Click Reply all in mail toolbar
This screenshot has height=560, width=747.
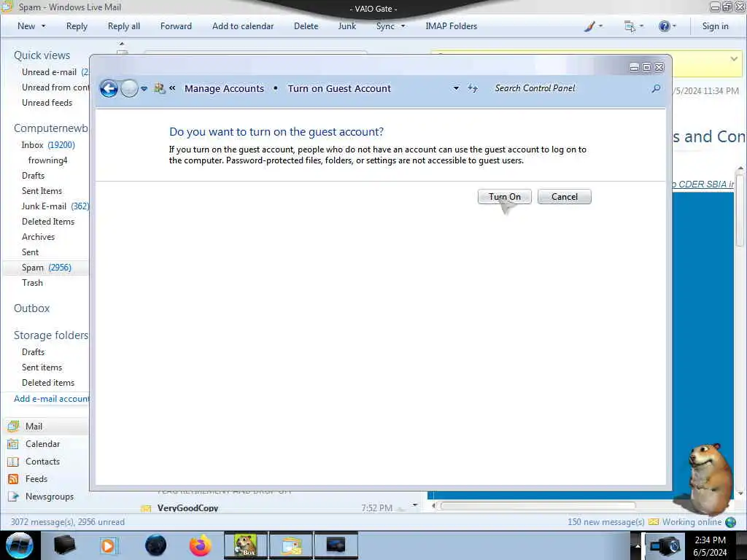coord(124,26)
